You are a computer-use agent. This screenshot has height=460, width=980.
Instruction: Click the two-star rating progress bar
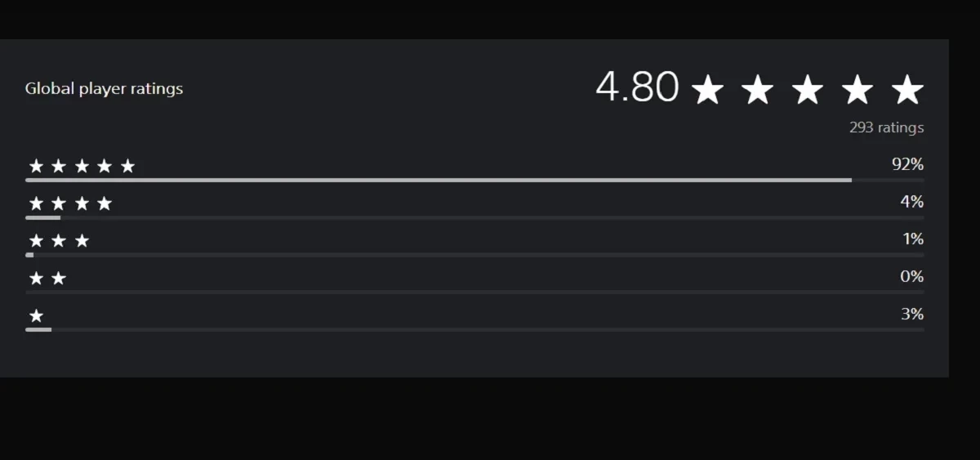[x=474, y=292]
